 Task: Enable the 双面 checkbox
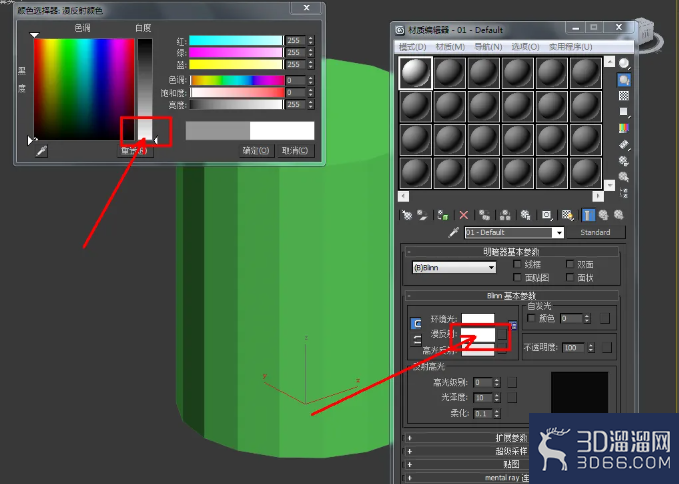click(570, 264)
